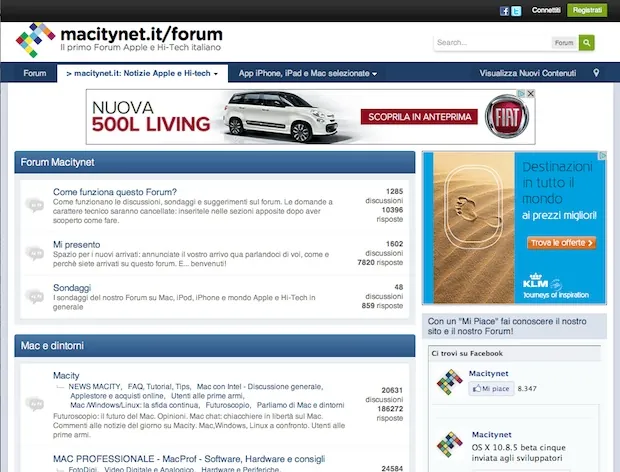
Task: Click the 186272 risposte count
Action: click(x=389, y=413)
